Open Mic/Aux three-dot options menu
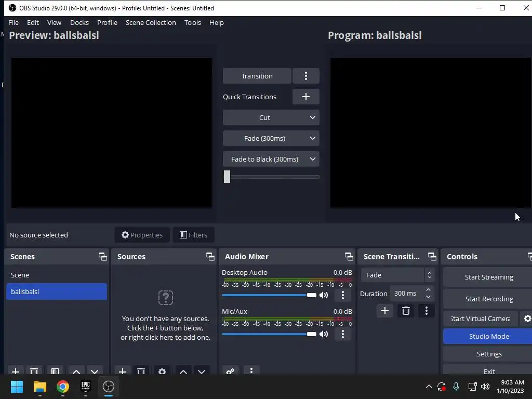532x399 pixels. pos(343,334)
